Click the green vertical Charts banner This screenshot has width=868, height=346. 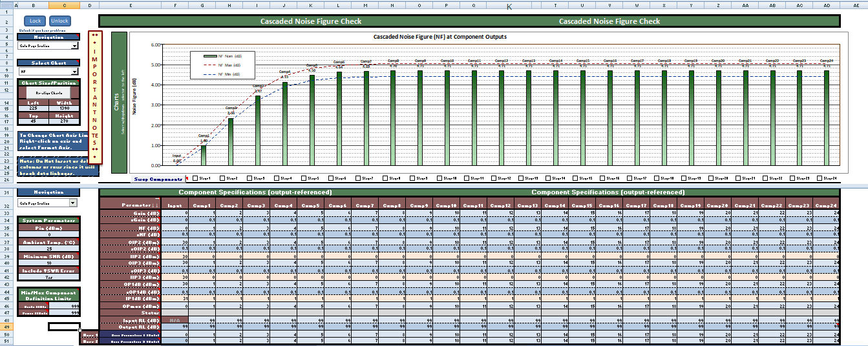119,102
